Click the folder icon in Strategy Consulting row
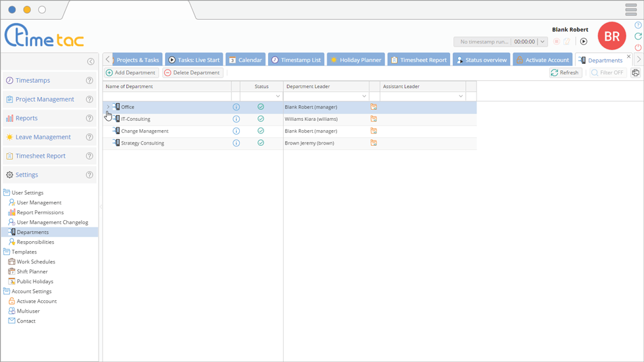The height and width of the screenshot is (362, 644). (x=374, y=143)
